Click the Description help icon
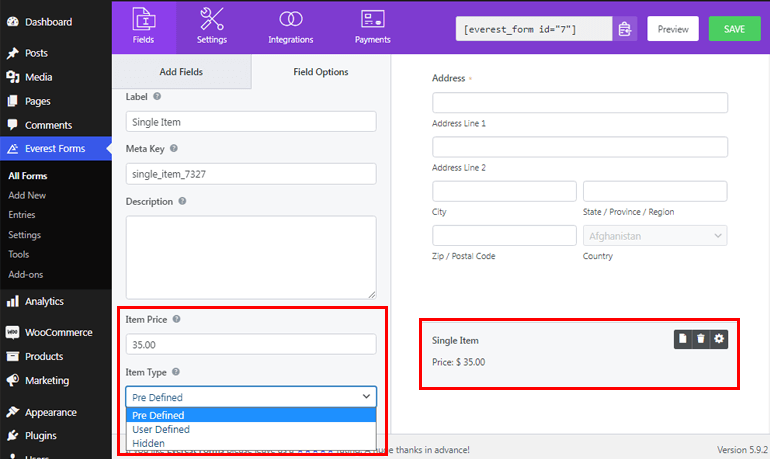 [182, 201]
